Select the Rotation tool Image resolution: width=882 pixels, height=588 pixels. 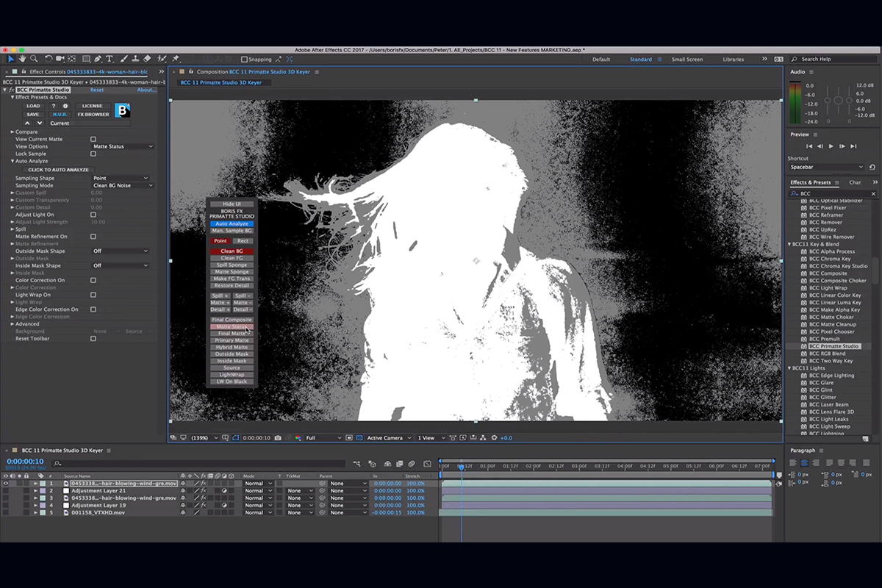(x=49, y=59)
